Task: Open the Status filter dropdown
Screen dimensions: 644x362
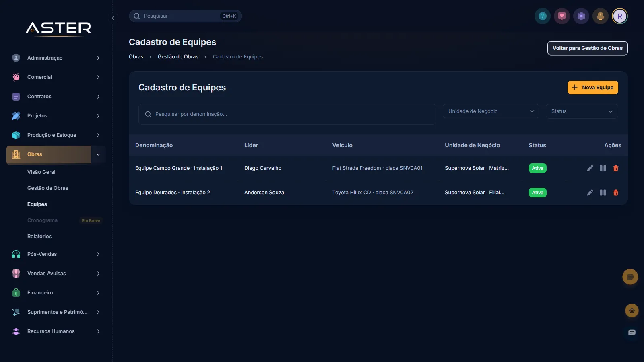Action: click(x=582, y=111)
